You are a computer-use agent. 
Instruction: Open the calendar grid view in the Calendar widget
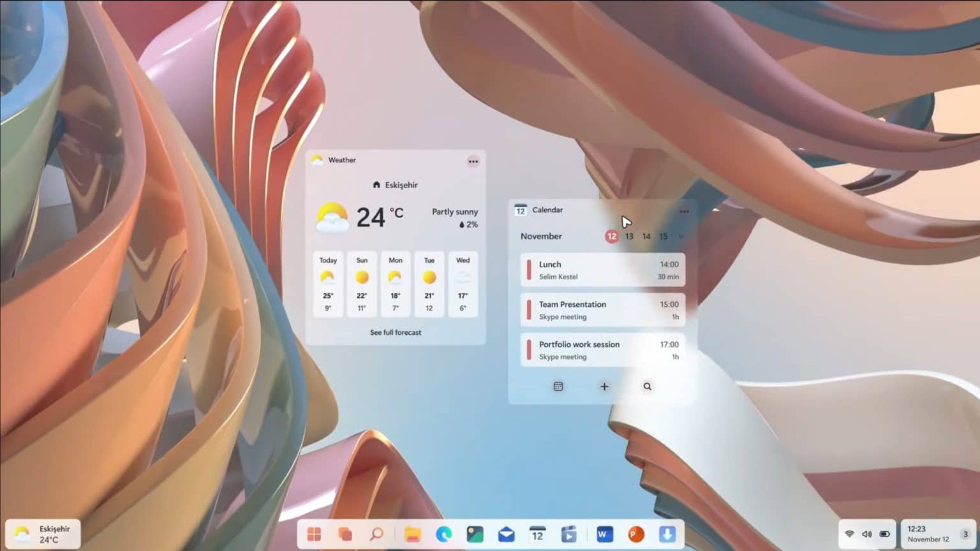(x=558, y=386)
